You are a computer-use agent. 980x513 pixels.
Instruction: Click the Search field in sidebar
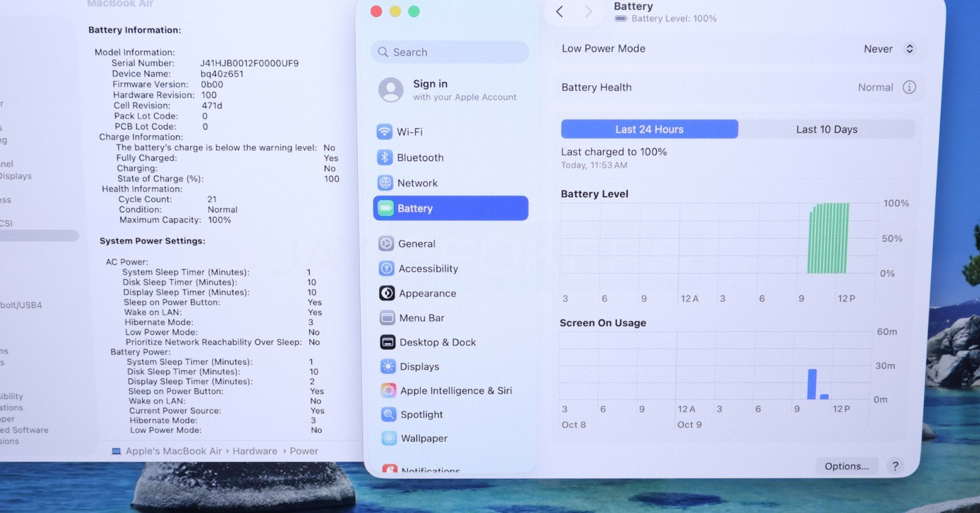pyautogui.click(x=450, y=52)
